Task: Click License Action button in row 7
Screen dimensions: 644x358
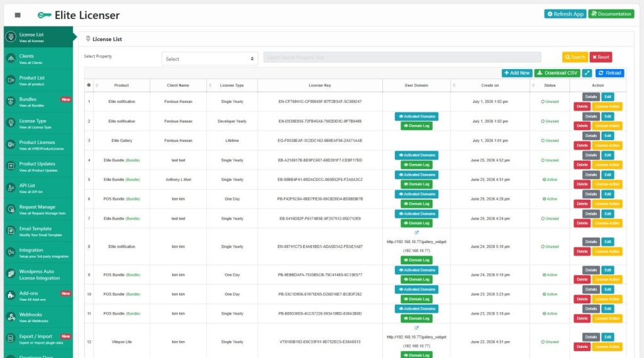Action: [607, 223]
